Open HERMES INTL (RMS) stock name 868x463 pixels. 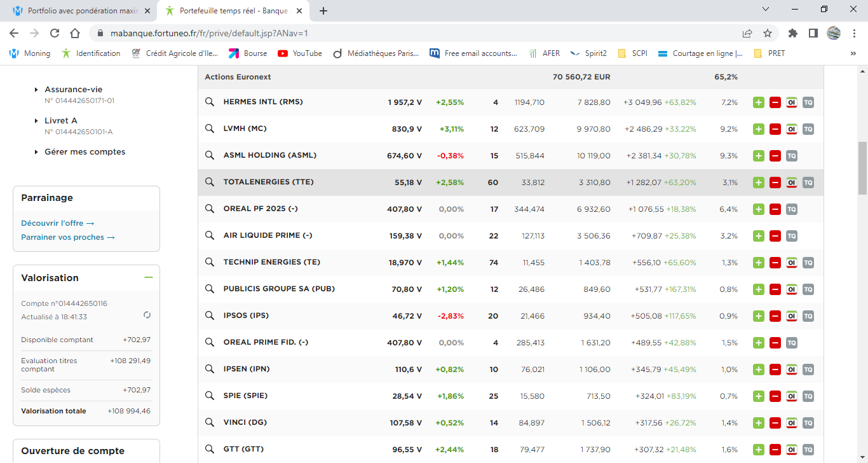tap(263, 102)
